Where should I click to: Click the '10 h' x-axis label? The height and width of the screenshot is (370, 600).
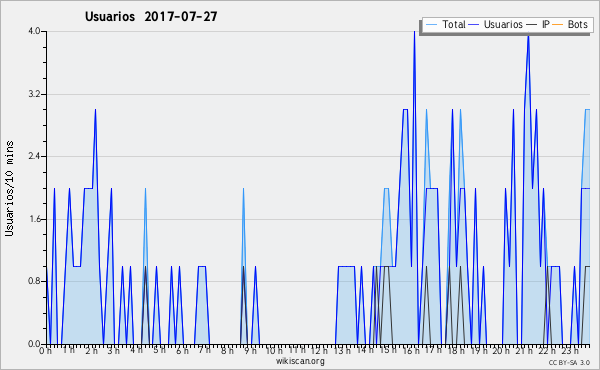[x=274, y=351]
